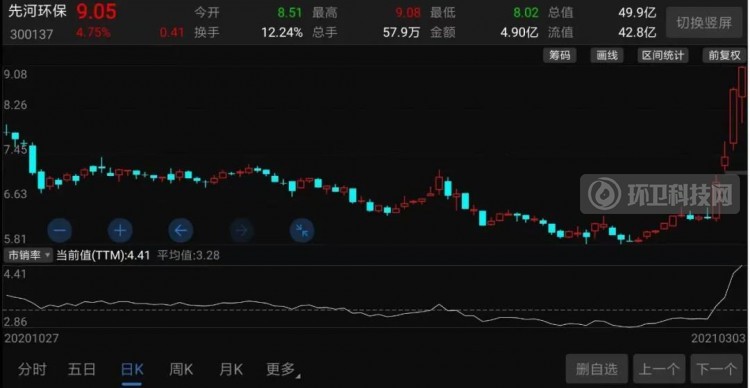Screen dimensions: 750x388
Task: Switch to the 五日 tab
Action: (x=82, y=369)
